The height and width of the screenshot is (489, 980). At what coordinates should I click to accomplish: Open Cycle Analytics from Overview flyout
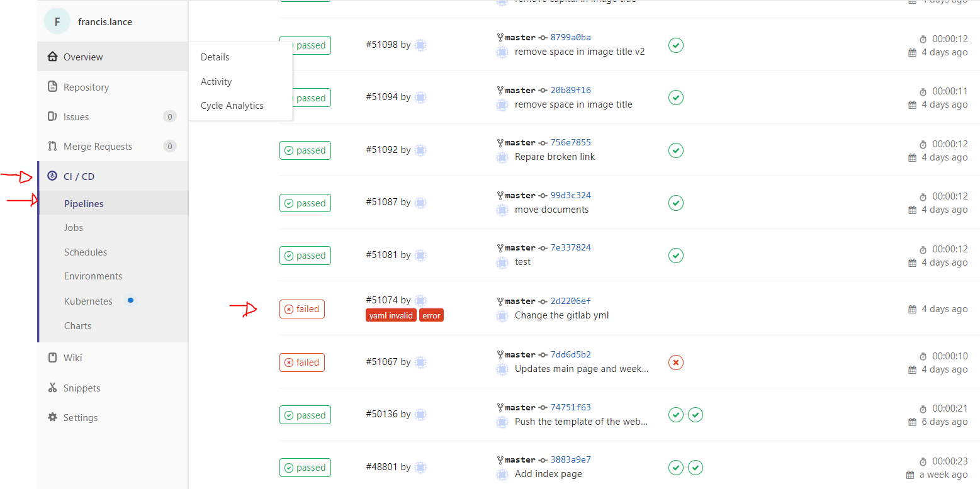pyautogui.click(x=232, y=106)
